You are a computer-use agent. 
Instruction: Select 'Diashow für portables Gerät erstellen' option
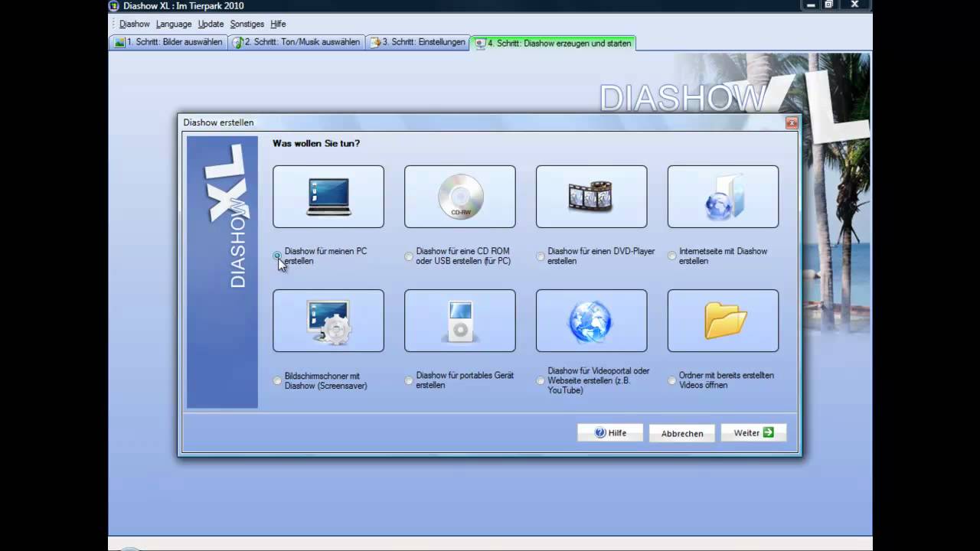point(409,380)
